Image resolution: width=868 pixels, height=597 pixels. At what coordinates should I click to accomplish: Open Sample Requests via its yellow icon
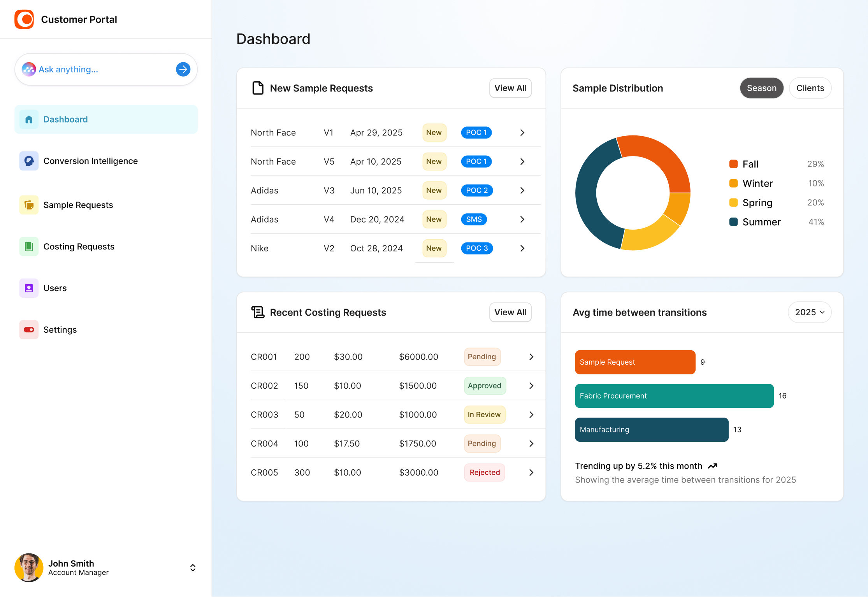[x=29, y=205]
